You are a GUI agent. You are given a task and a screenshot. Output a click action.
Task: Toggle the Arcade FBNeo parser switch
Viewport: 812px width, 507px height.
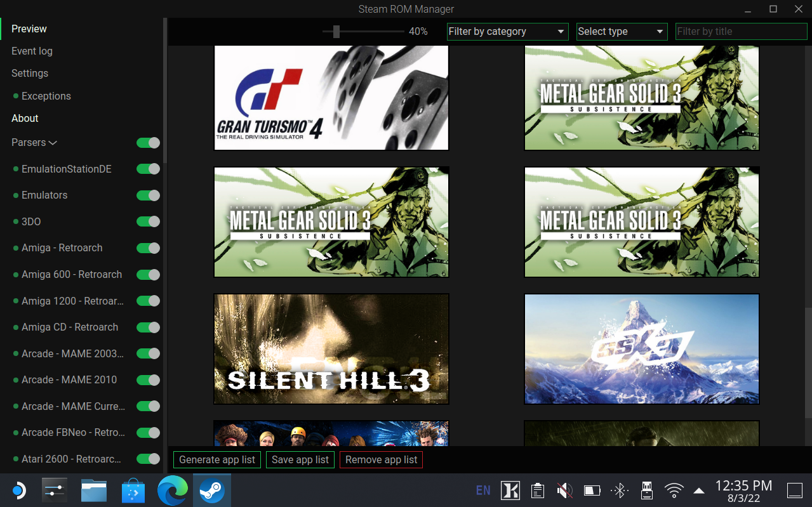(148, 433)
